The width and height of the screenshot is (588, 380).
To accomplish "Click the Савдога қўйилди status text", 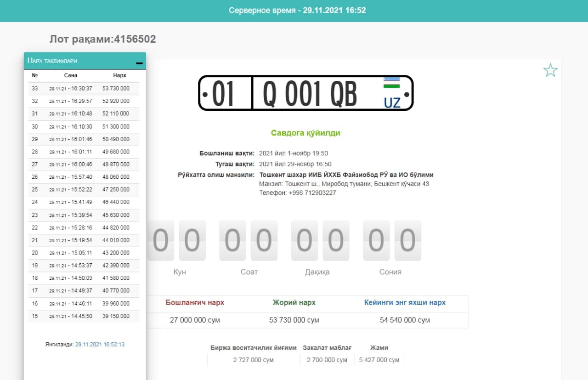I will coord(305,133).
